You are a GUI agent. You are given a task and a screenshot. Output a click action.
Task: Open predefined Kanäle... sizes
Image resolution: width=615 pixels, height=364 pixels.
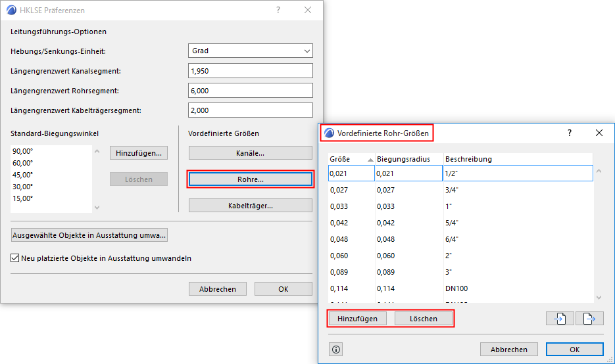pos(250,153)
